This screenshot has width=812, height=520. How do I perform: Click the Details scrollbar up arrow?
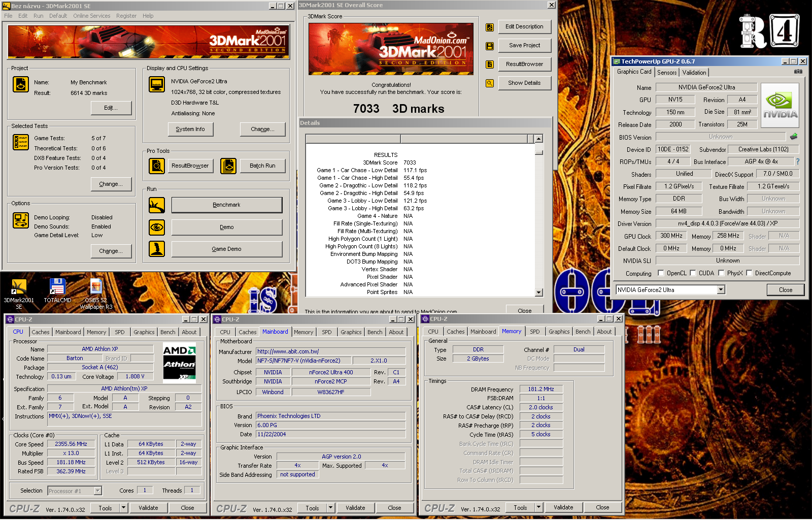click(x=539, y=139)
